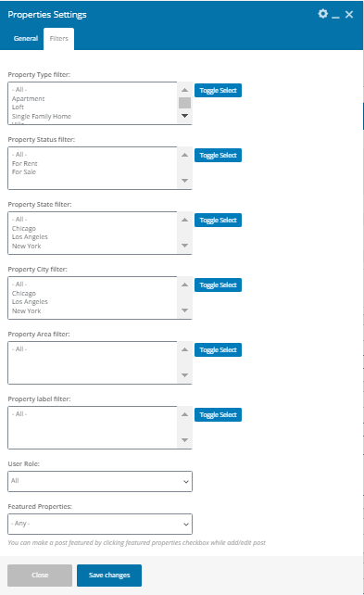Toggle Select for Property label filter
This screenshot has height=595, width=364.
coord(218,415)
